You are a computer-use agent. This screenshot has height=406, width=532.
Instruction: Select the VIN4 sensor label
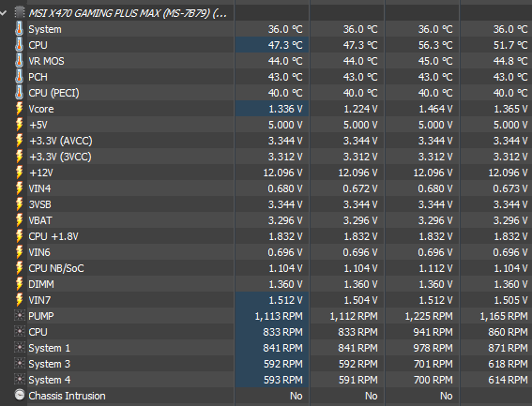point(39,188)
